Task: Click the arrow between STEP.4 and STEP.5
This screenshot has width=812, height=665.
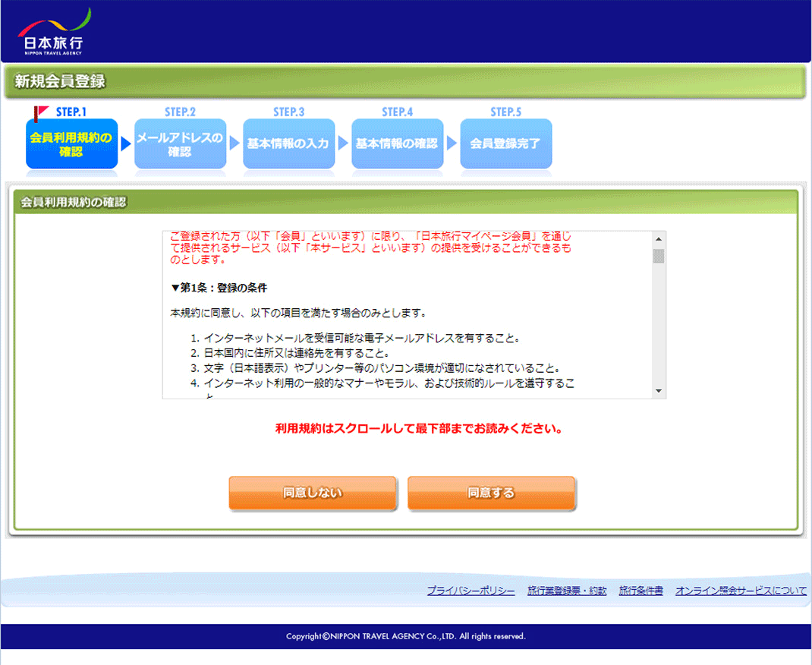Action: tap(452, 143)
